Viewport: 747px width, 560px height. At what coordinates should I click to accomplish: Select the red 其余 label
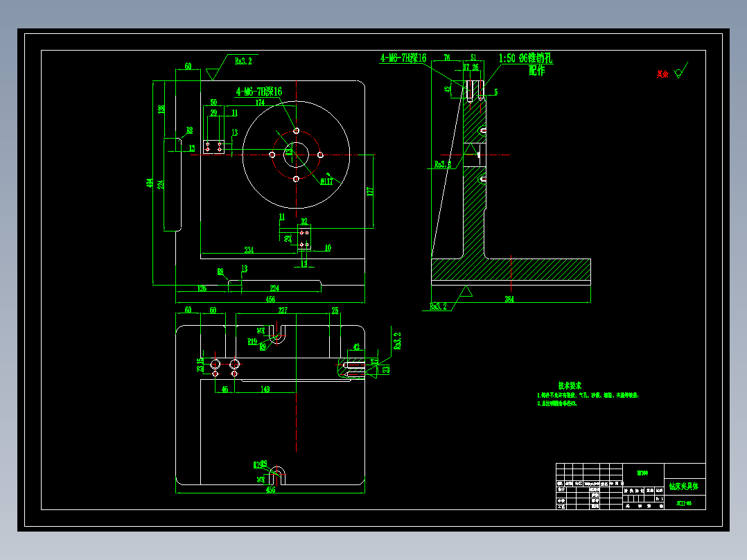(662, 74)
